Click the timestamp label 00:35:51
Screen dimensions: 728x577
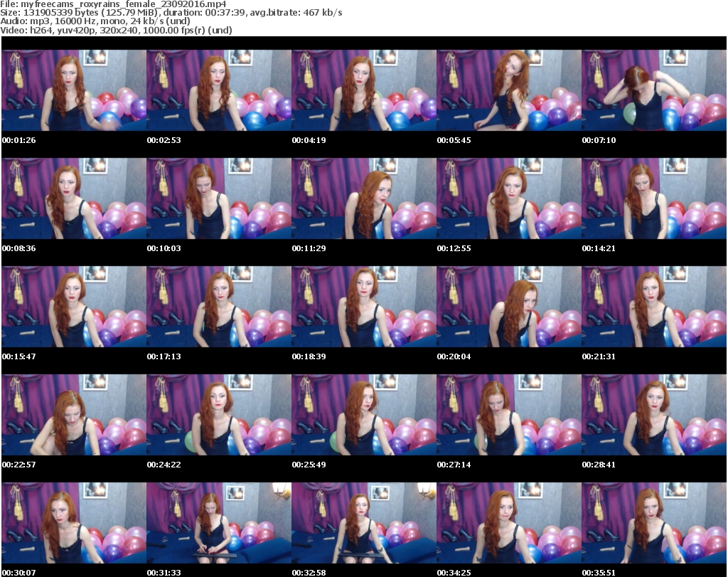(599, 573)
